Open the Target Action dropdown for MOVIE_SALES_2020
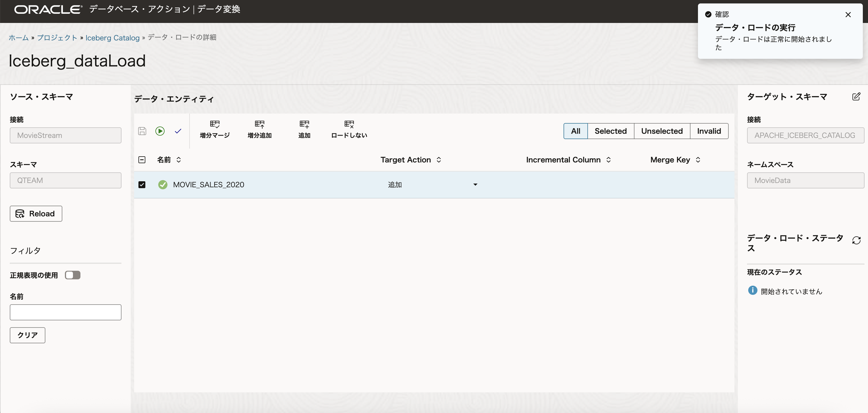Image resolution: width=868 pixels, height=413 pixels. (475, 184)
